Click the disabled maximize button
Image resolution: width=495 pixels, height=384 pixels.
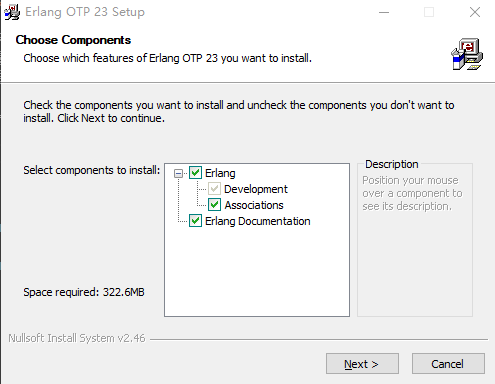click(429, 12)
